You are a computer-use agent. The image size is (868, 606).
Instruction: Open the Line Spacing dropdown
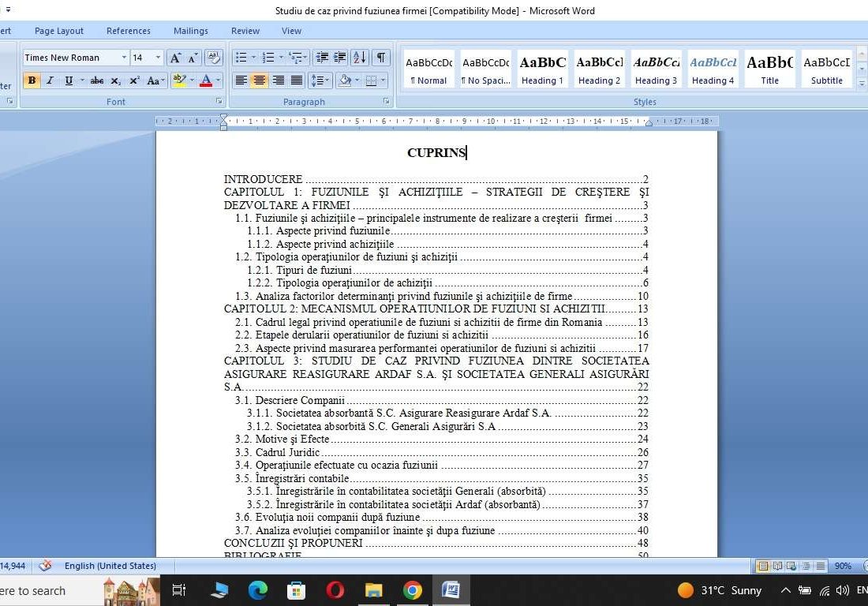click(x=320, y=80)
